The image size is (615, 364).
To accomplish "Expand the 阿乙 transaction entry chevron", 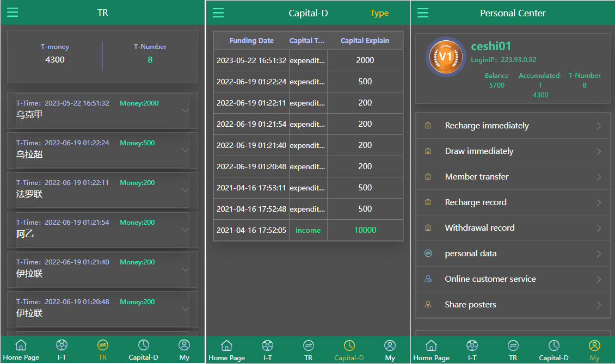I will (186, 230).
